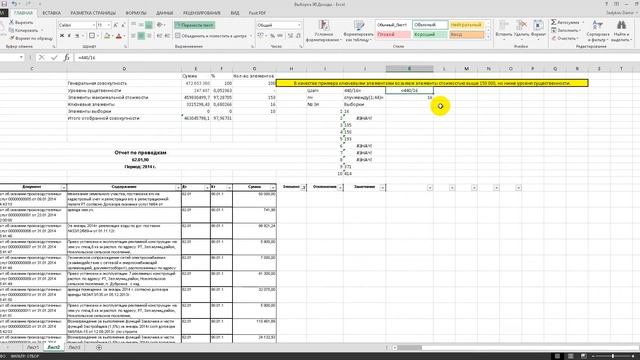Click the red font color A icon
Viewport: 640px width, 360px height.
119,36
